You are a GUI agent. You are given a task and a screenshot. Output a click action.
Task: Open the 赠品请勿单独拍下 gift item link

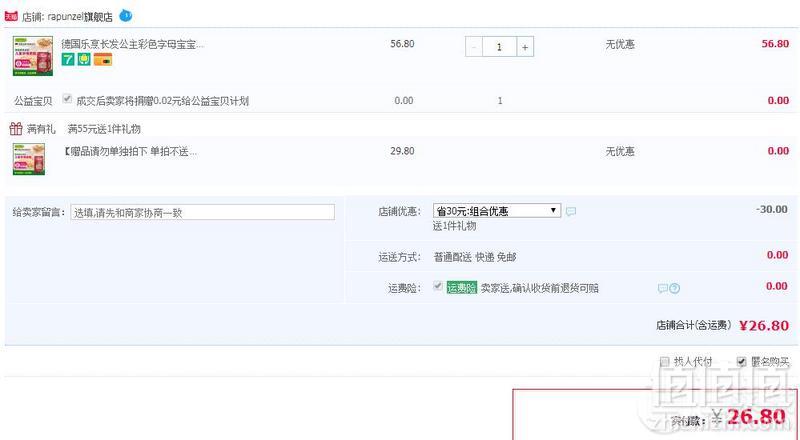click(130, 152)
